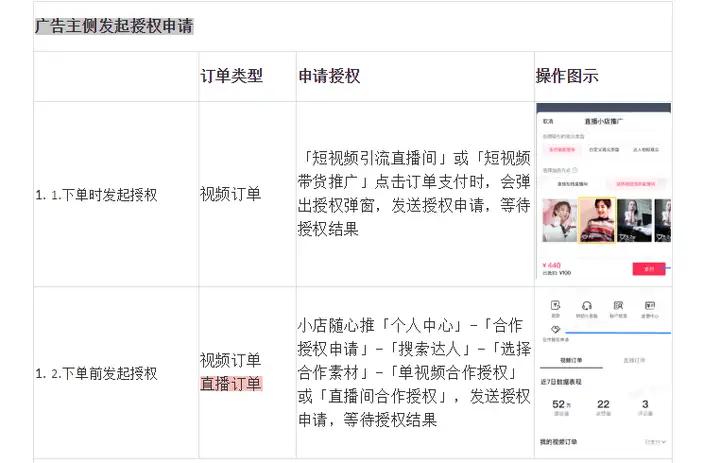The height and width of the screenshot is (463, 720).
Task: Tap the red pay button
Action: 649,269
